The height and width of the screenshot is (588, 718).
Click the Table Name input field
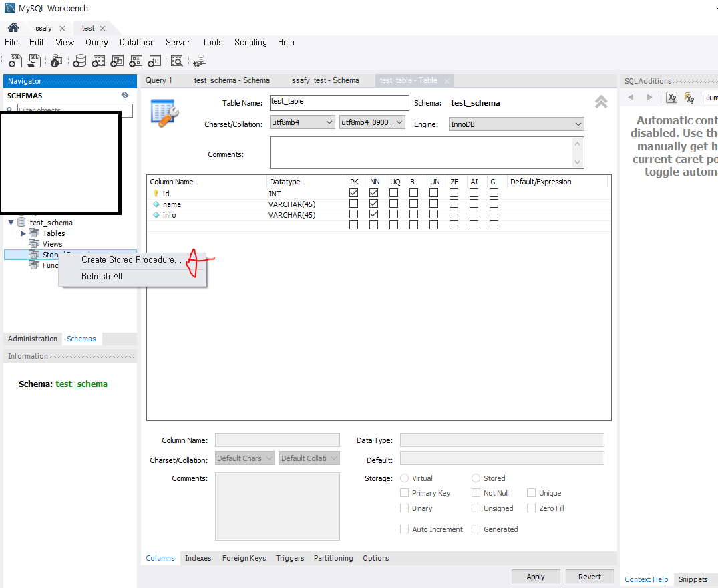[x=339, y=103]
